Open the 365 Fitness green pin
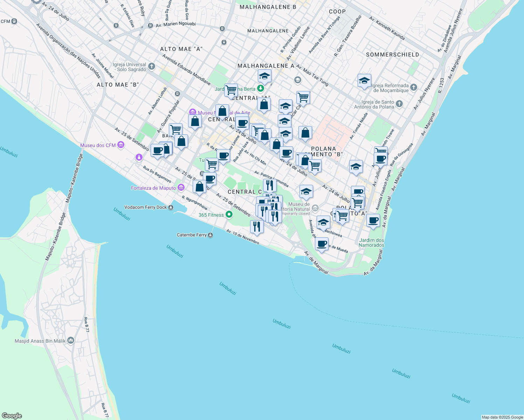The width and height of the screenshot is (524, 420). 229,215
